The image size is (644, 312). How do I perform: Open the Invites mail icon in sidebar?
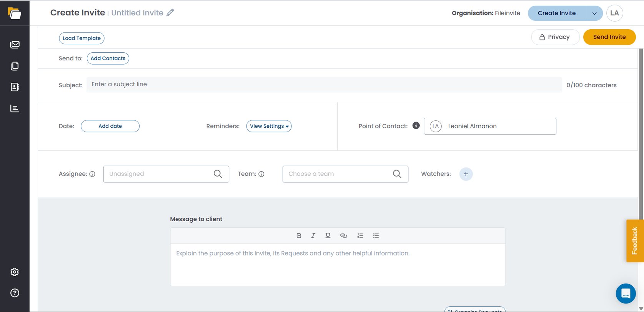pyautogui.click(x=15, y=45)
